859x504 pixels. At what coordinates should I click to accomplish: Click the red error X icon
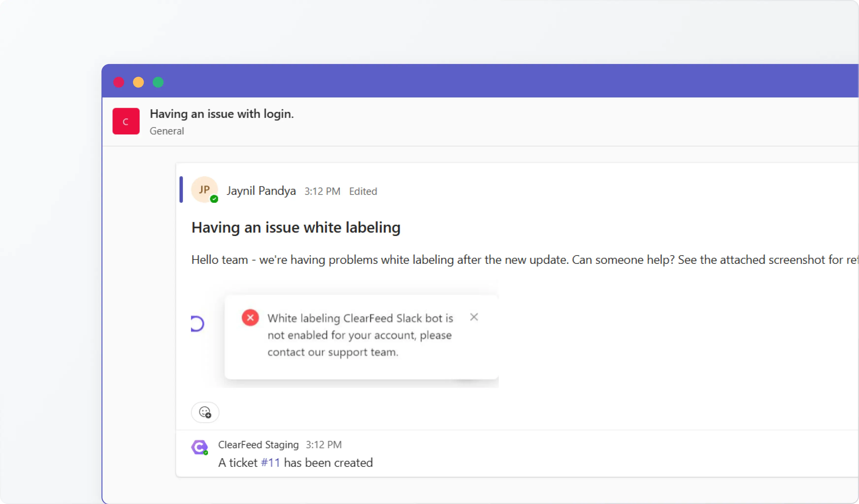point(250,318)
